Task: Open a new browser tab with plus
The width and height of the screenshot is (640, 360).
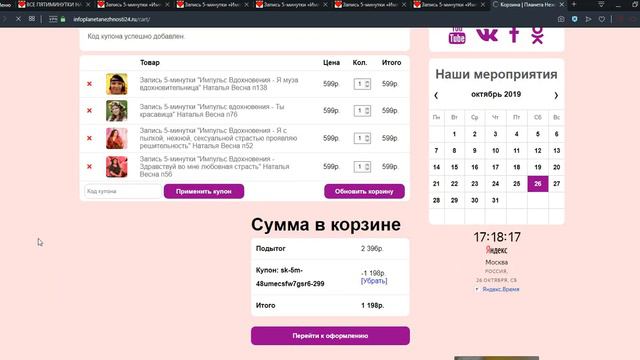Action: point(574,4)
